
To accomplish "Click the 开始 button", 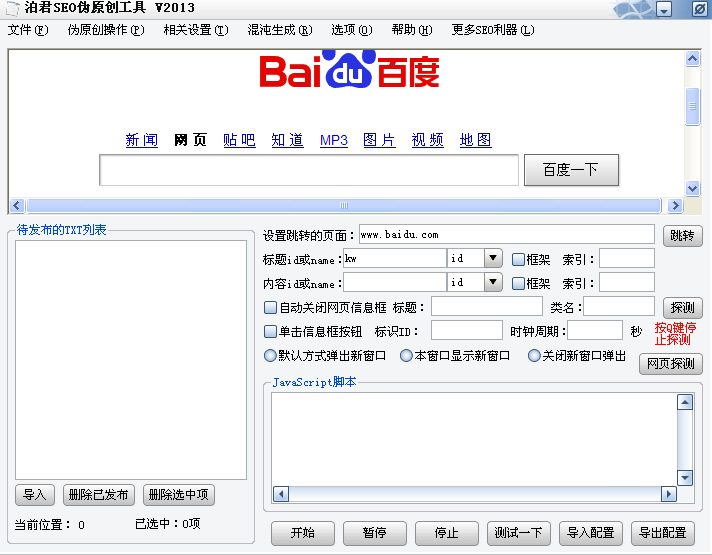I will 303,533.
